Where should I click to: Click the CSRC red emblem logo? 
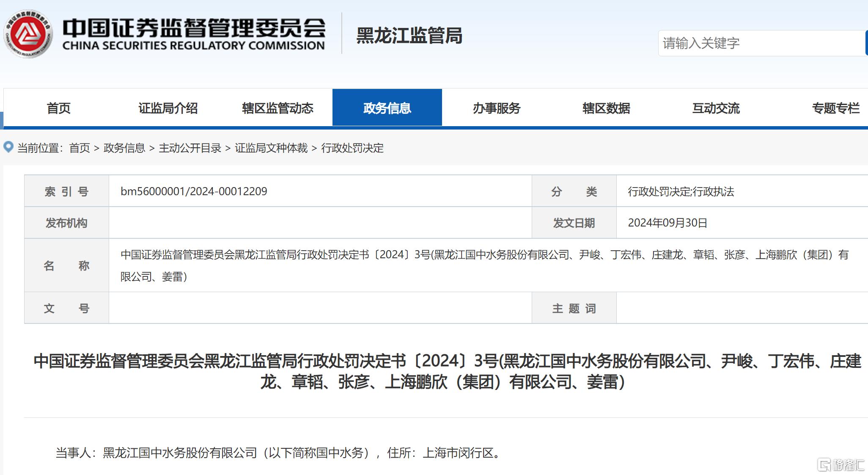[28, 34]
